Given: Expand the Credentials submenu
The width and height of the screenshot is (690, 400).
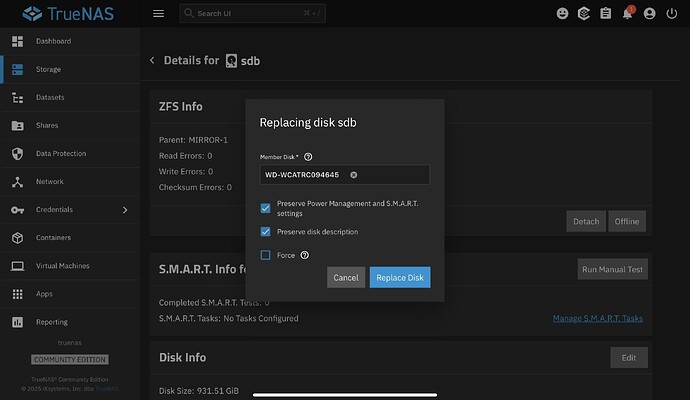Looking at the screenshot, I should (125, 210).
